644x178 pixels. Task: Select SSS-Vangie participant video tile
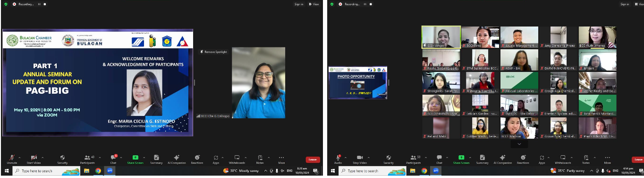point(441,37)
